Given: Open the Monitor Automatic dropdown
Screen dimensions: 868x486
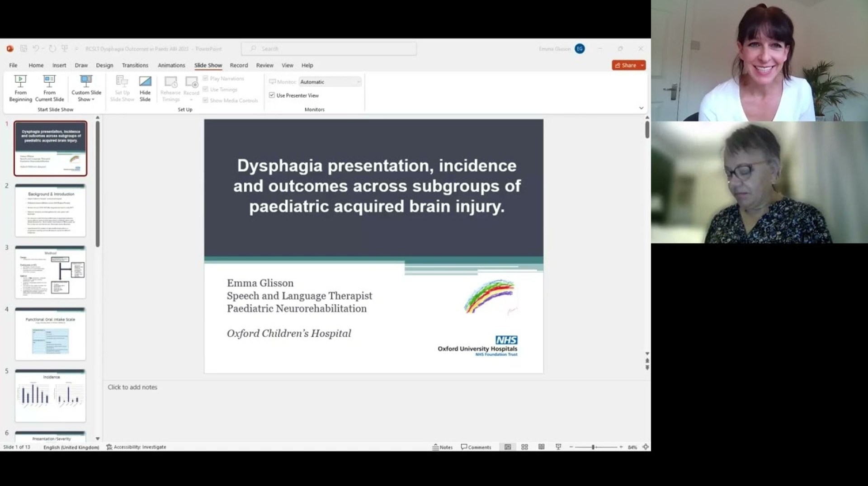Looking at the screenshot, I should pyautogui.click(x=330, y=82).
